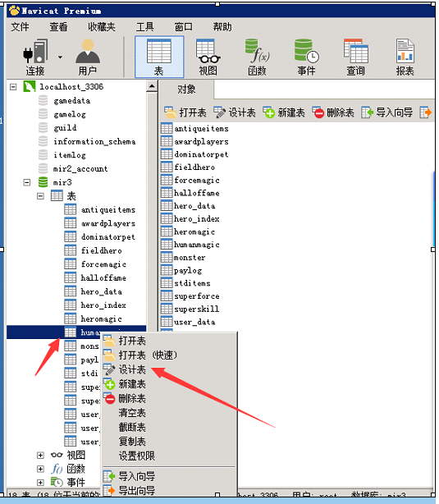Viewport: 439px width, 504px height.
Task: Open the 工具 menu
Action: click(144, 27)
